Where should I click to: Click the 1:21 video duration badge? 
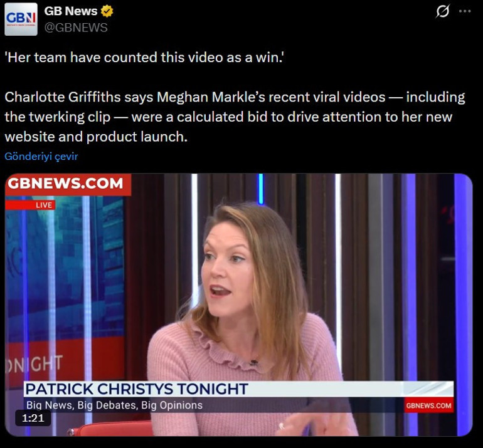(33, 417)
